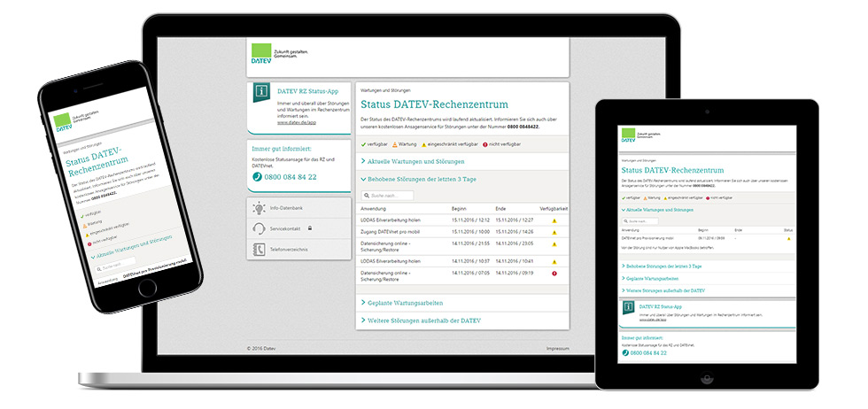The width and height of the screenshot is (868, 409).
Task: Click the phone icon beside 0800 084 84 22 on tablet
Action: pyautogui.click(x=625, y=352)
